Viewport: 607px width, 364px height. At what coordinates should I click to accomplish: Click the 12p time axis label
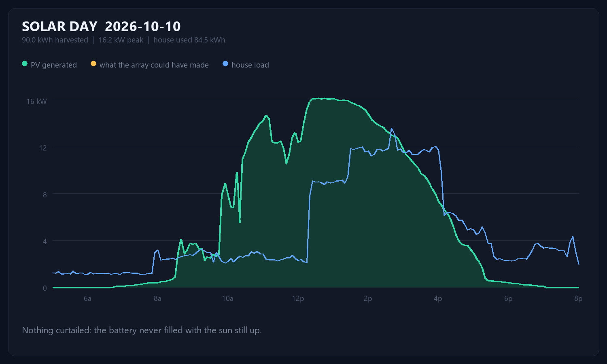[298, 299]
